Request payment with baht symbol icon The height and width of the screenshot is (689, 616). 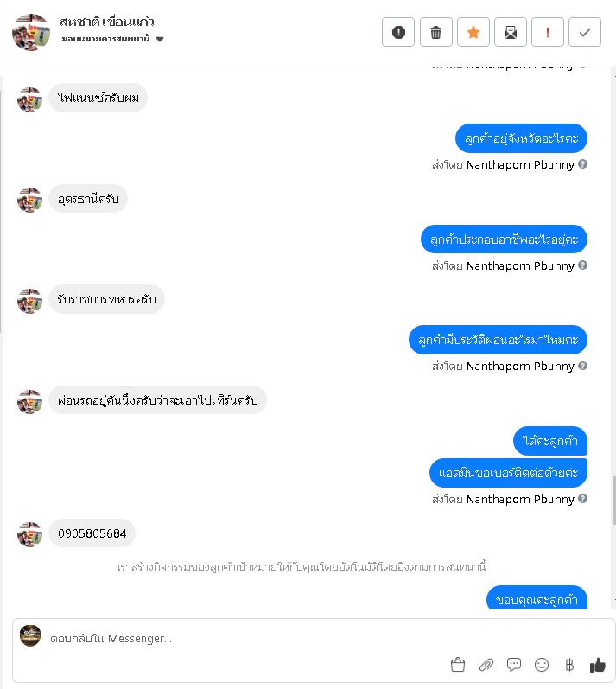pos(569,665)
